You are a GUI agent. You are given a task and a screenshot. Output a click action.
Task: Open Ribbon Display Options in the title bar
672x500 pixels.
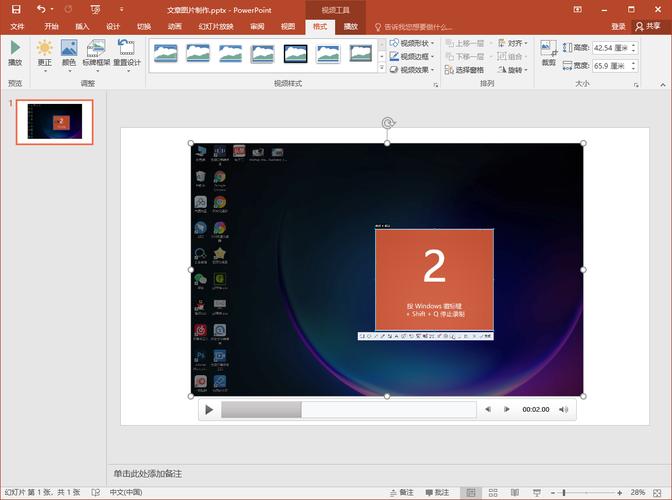[578, 9]
